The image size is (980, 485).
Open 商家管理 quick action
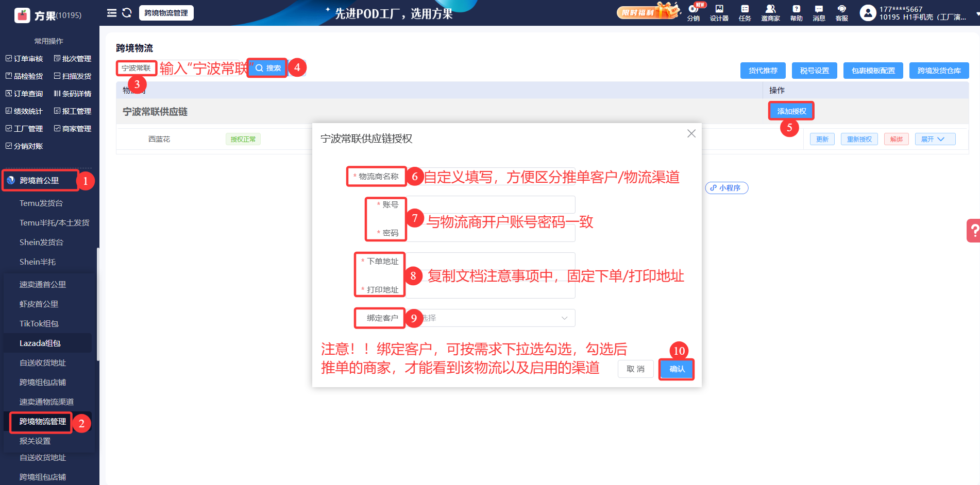coord(73,129)
